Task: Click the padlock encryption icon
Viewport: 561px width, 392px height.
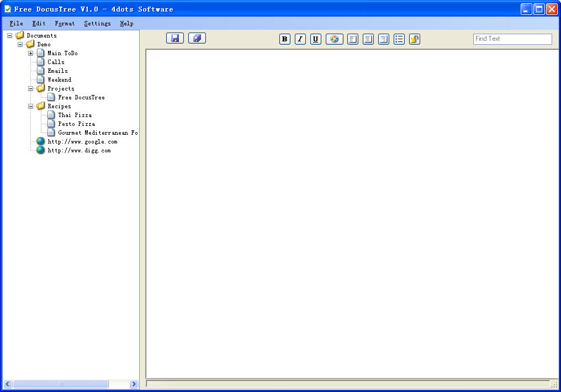Action: (x=414, y=39)
